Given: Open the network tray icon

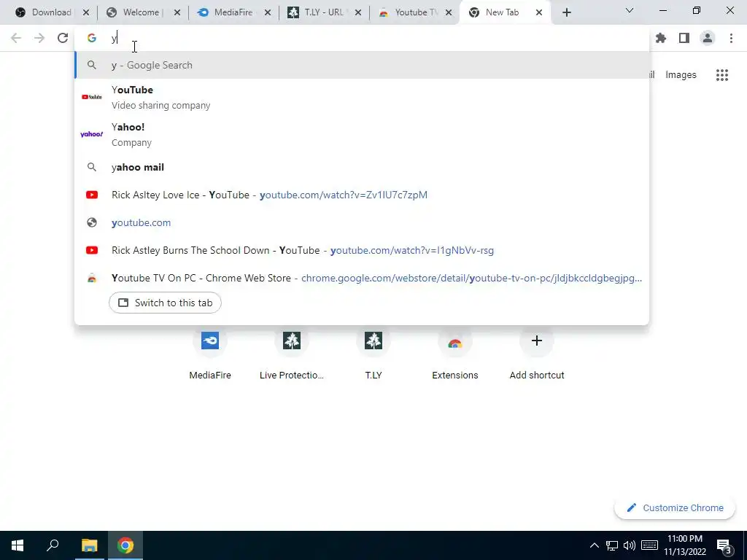Looking at the screenshot, I should point(612,545).
